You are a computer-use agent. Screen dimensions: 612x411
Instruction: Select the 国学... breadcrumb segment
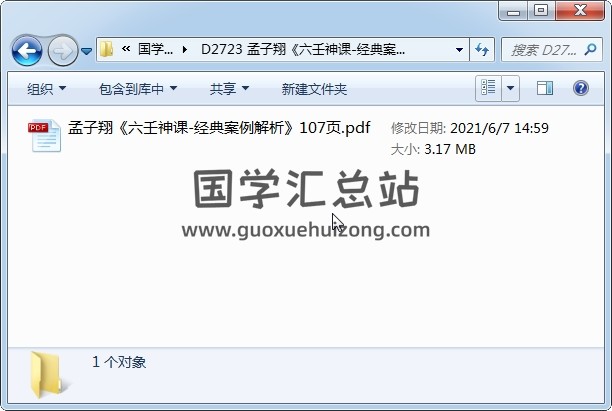pyautogui.click(x=156, y=50)
